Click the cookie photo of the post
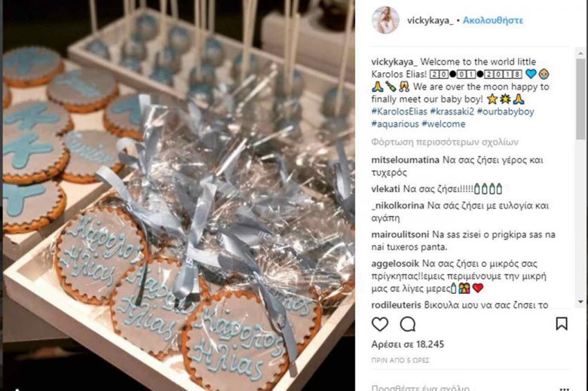 tap(179, 195)
